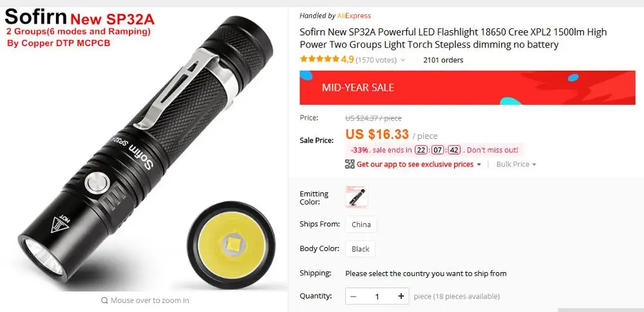Expand the Get our app dropdown arrow
Image resolution: width=644 pixels, height=312 pixels.
[478, 165]
